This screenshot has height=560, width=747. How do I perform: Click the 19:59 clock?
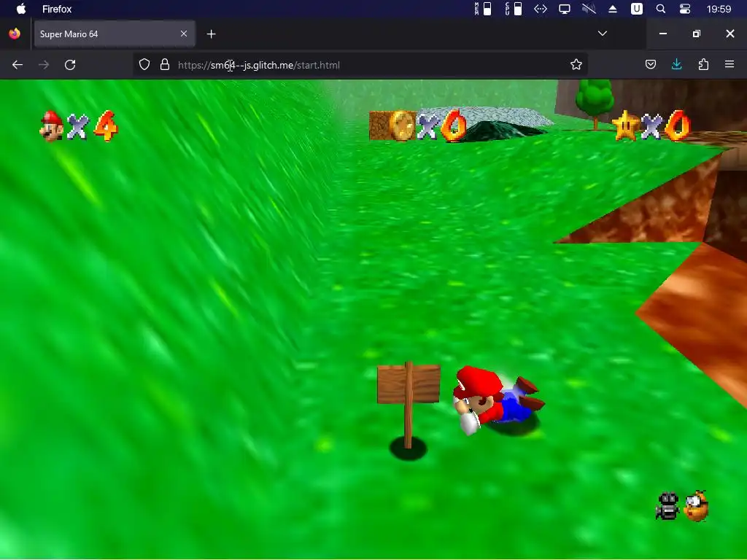pos(719,9)
